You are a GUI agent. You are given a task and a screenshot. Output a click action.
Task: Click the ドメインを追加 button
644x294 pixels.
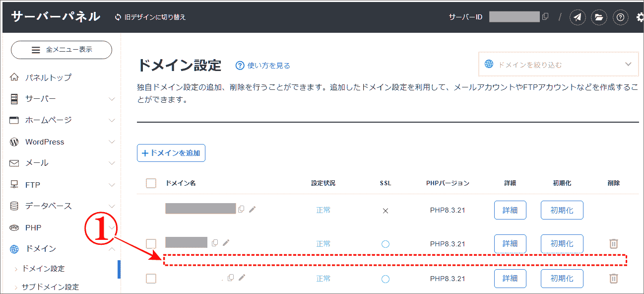(171, 152)
